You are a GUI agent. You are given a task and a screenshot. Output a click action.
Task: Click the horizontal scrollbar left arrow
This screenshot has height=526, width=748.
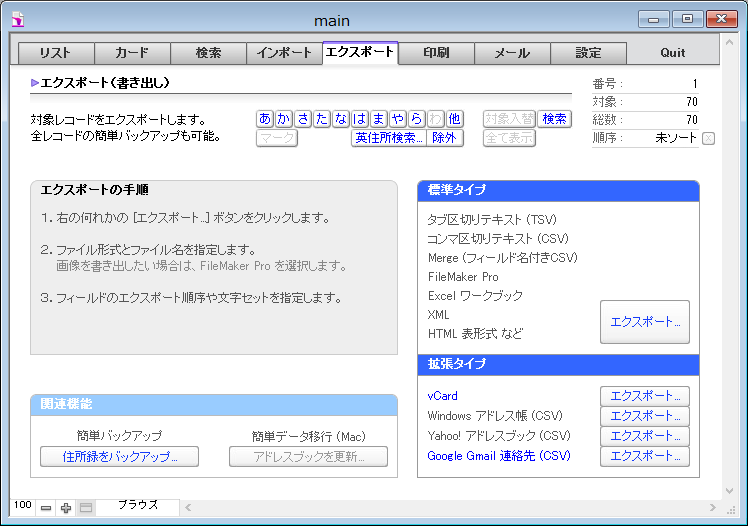tap(187, 508)
